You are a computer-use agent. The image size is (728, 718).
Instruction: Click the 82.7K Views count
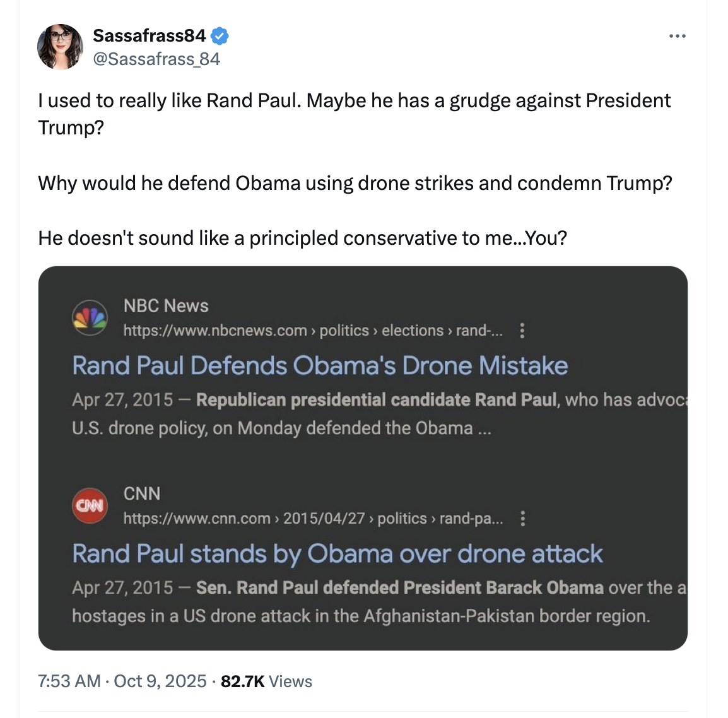266,681
